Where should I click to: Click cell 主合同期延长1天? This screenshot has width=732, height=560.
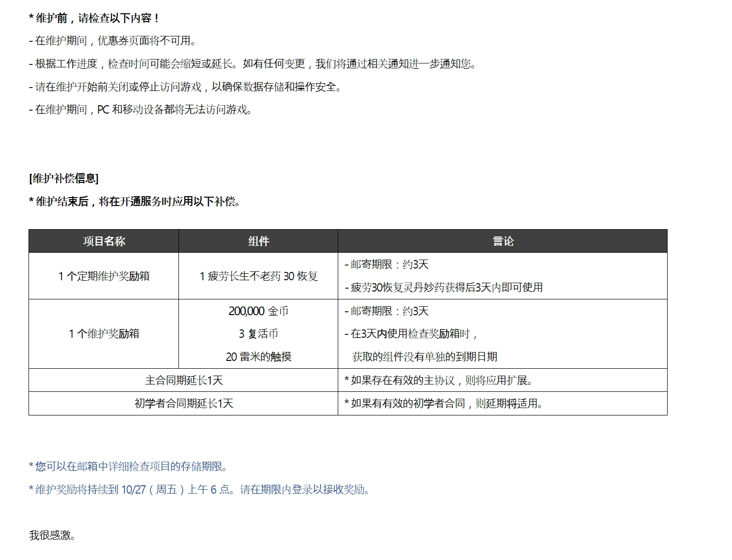coord(183,380)
